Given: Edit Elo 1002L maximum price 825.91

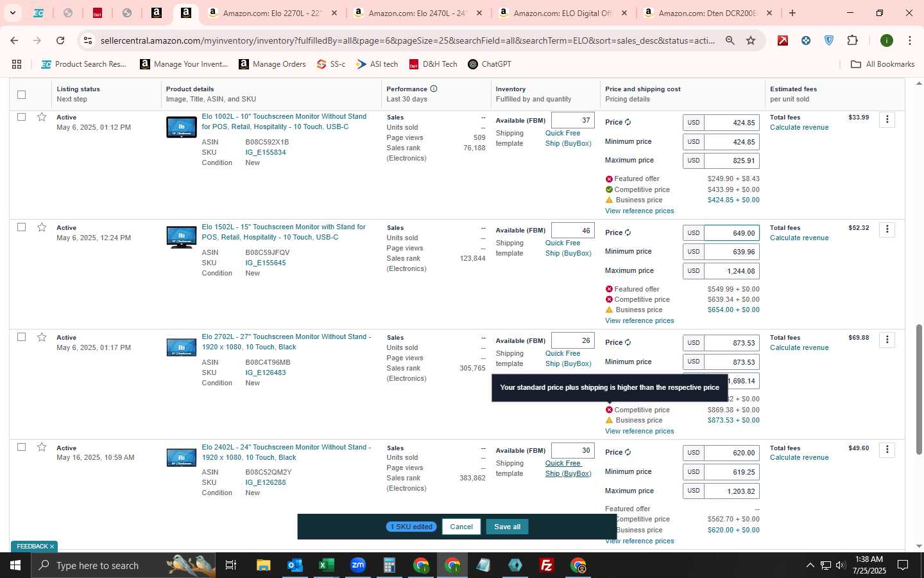Looking at the screenshot, I should [732, 161].
